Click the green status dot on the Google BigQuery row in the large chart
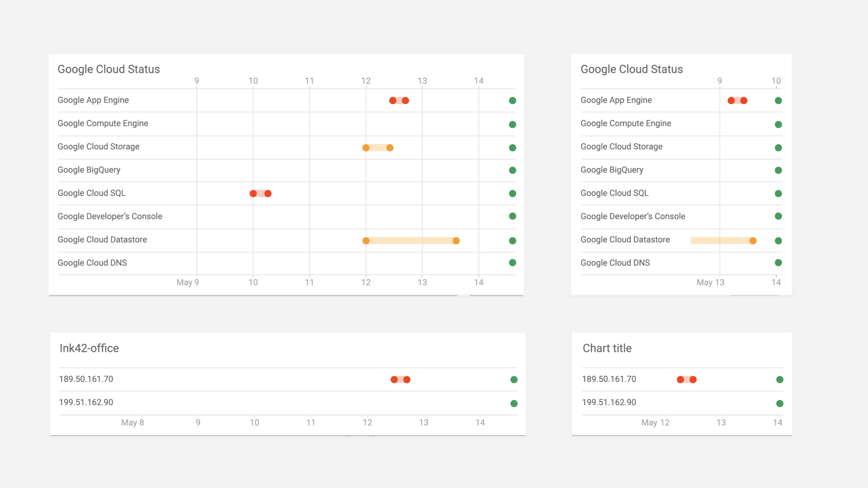Image resolution: width=868 pixels, height=488 pixels. click(x=512, y=170)
